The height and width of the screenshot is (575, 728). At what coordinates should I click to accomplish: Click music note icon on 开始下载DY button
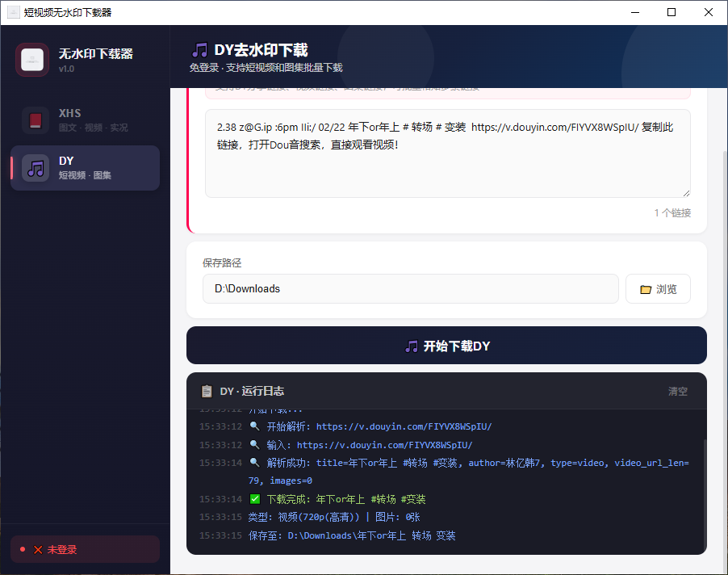(412, 346)
